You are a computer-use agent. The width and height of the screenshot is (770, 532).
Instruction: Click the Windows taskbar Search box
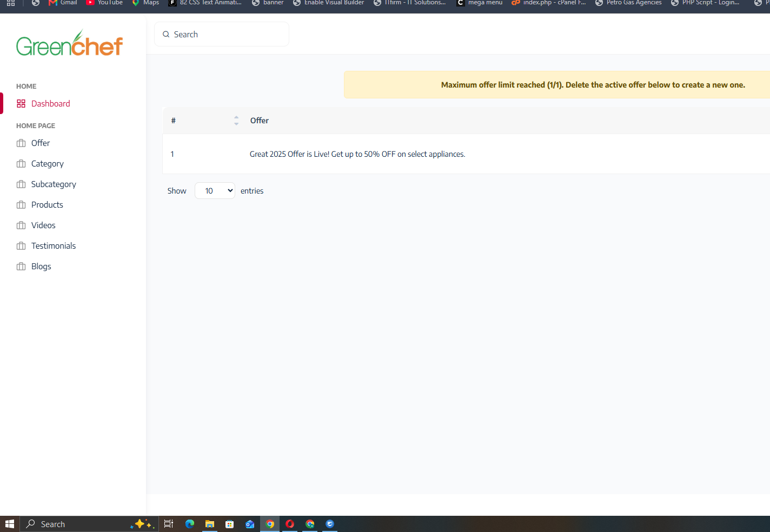[x=89, y=524]
